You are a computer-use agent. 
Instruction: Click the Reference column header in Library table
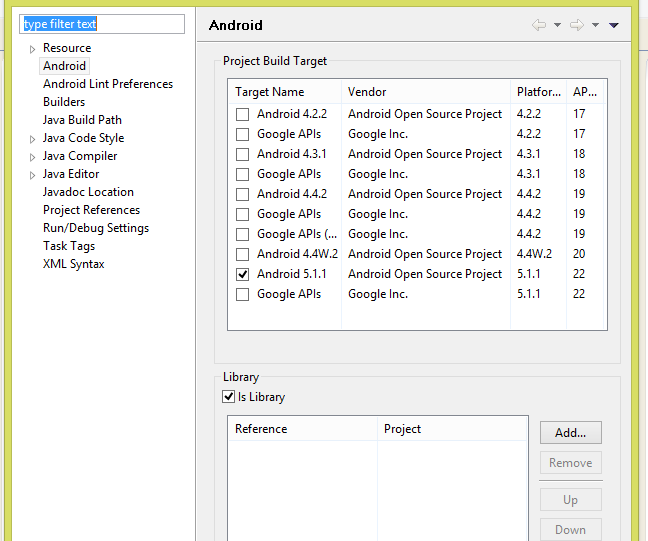click(x=261, y=429)
